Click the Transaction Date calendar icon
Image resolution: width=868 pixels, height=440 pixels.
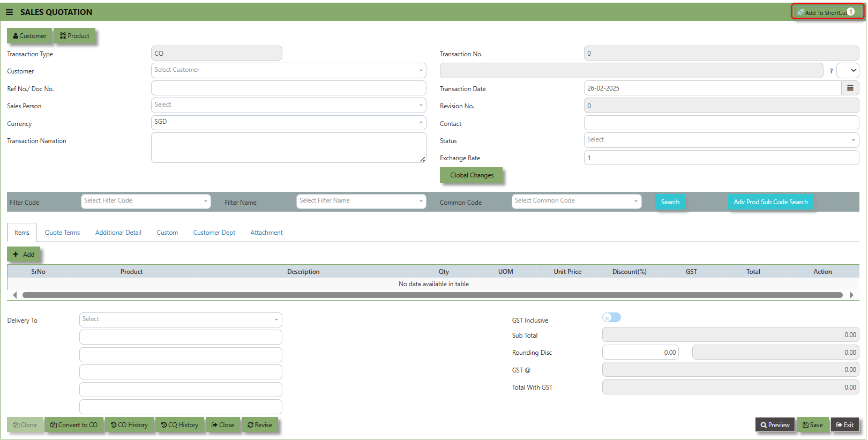[850, 88]
